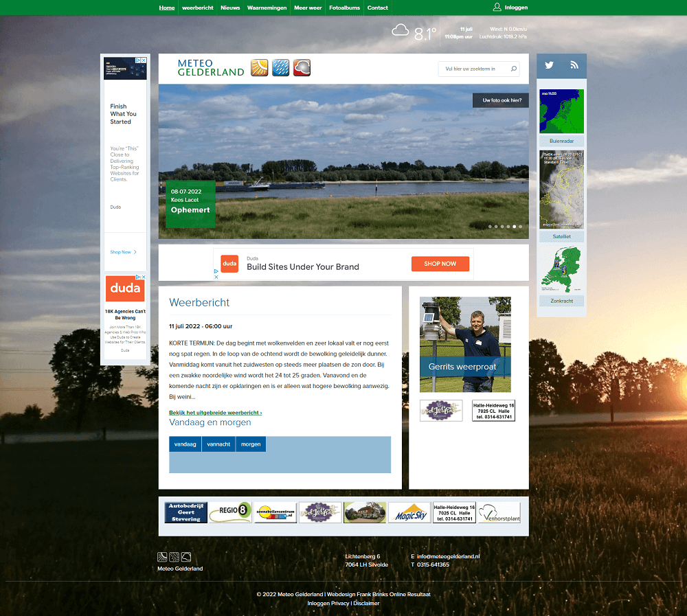The width and height of the screenshot is (687, 616).
Task: Select the vandaag tab
Action: tap(185, 444)
